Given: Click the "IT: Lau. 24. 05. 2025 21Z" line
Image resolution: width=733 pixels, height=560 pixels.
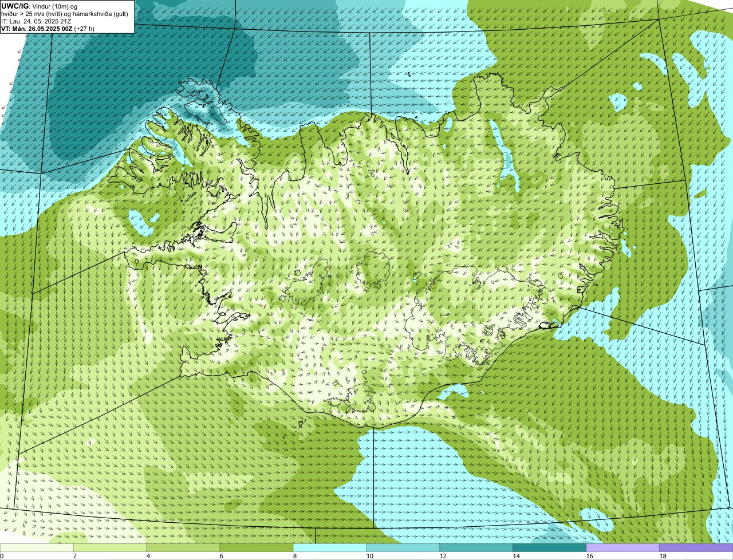Looking at the screenshot, I should (x=37, y=21).
